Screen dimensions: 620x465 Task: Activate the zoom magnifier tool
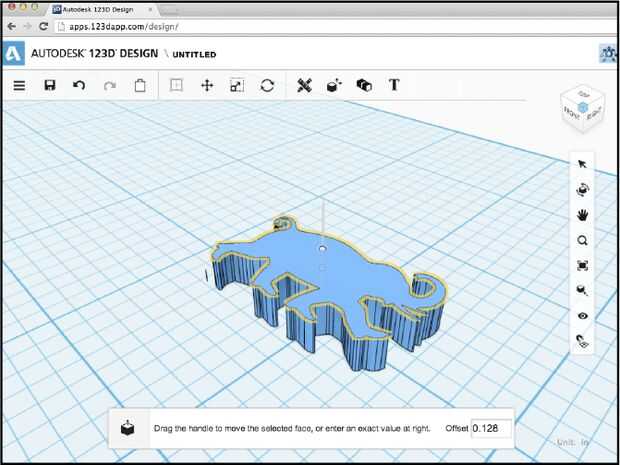pos(582,240)
